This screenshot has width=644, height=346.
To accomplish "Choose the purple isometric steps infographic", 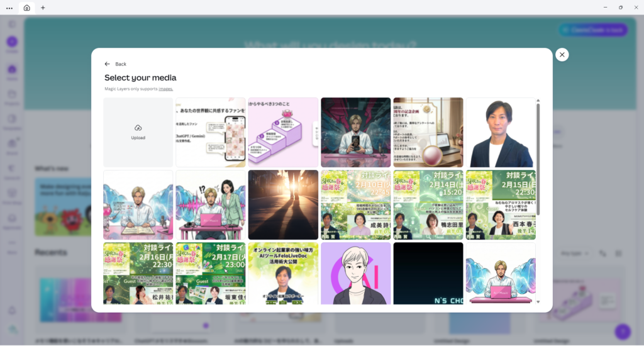I will [283, 132].
